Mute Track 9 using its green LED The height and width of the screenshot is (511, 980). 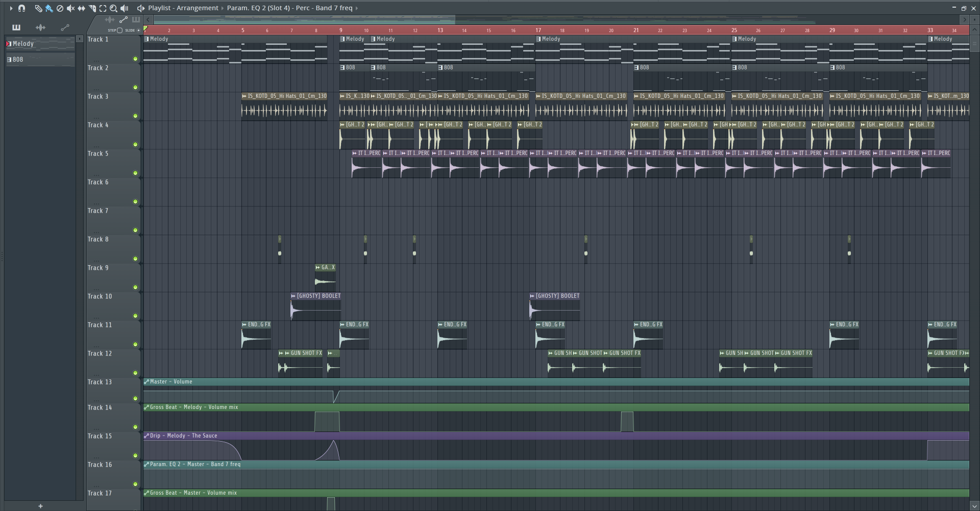(x=135, y=288)
